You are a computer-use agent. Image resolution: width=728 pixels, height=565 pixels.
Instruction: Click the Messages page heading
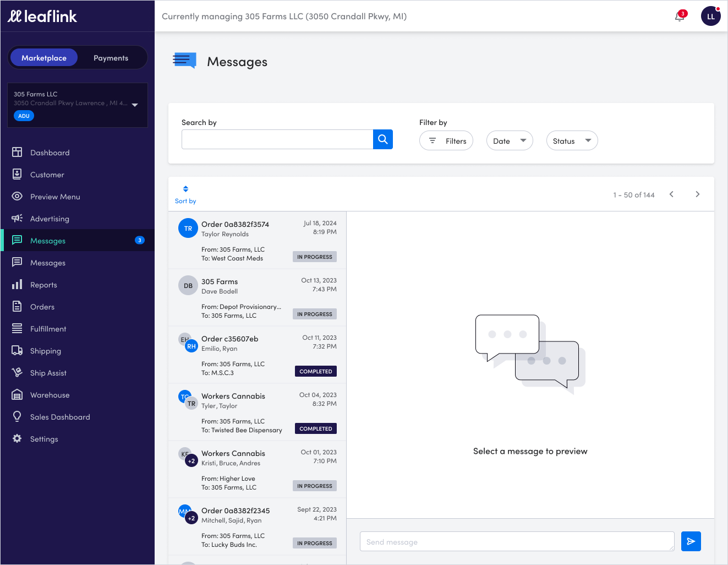[237, 62]
